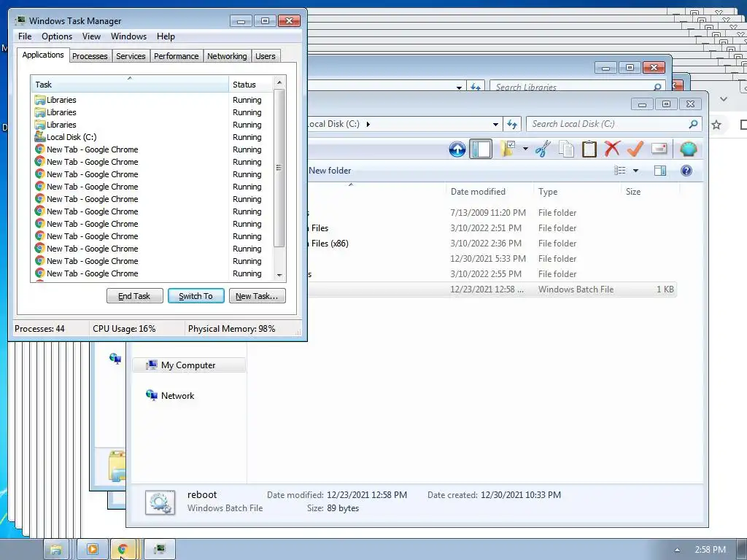Open the Task Manager Windows menu
The height and width of the screenshot is (560, 747).
pos(128,36)
